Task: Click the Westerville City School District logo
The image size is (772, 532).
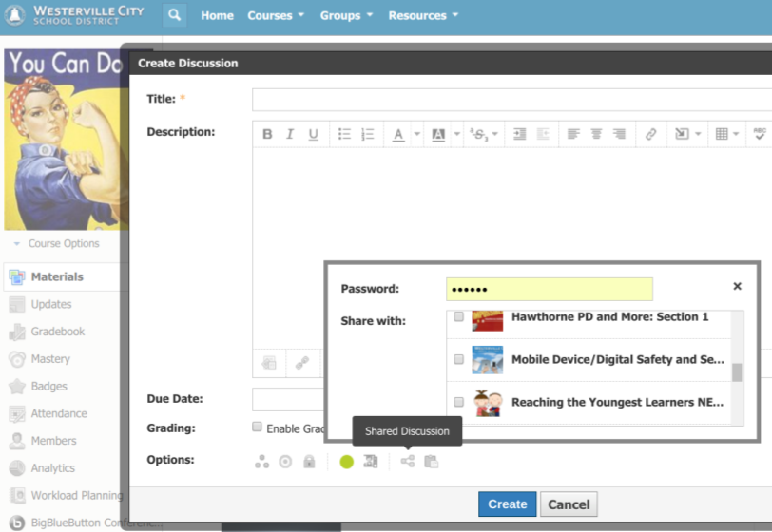Action: [75, 15]
